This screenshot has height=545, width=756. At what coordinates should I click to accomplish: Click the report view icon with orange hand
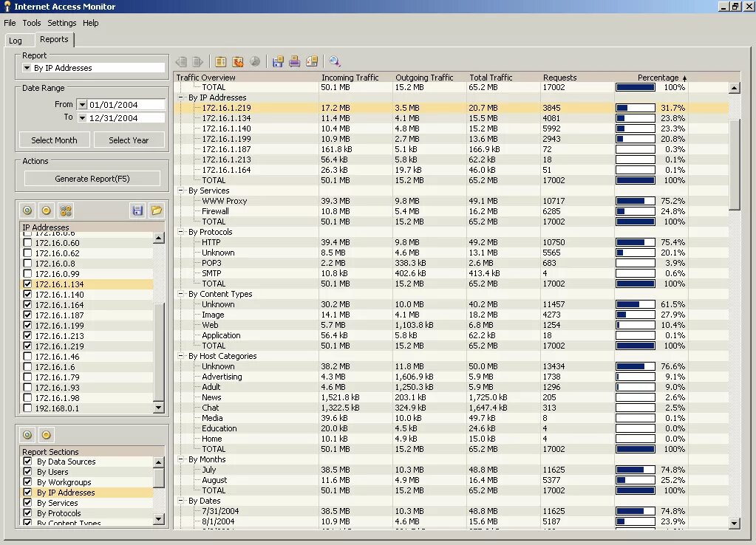238,61
